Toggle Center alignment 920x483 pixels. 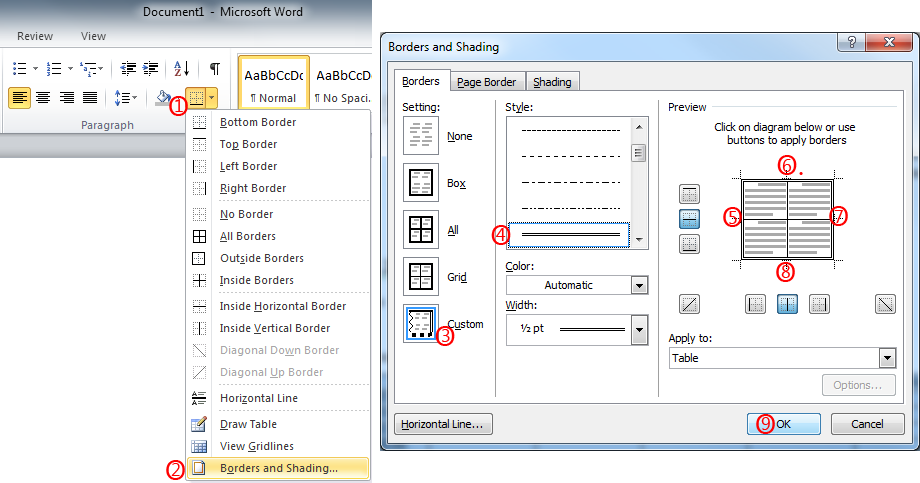point(43,97)
